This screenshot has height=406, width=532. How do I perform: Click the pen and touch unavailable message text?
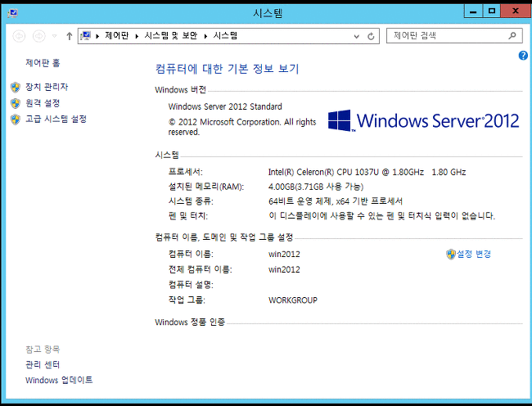(x=381, y=216)
